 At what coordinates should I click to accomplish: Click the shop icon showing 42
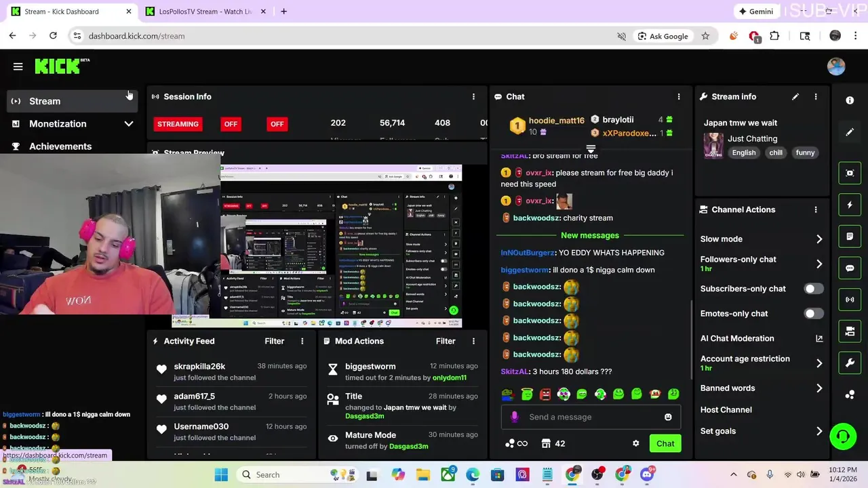553,443
